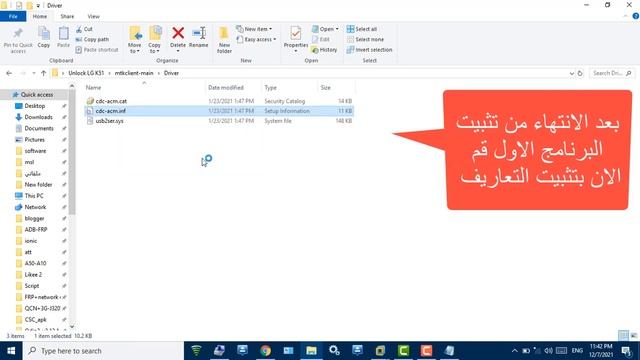Viewport: 640px width, 360px height.
Task: Open Downloads in navigation pane
Action: pyautogui.click(x=38, y=117)
